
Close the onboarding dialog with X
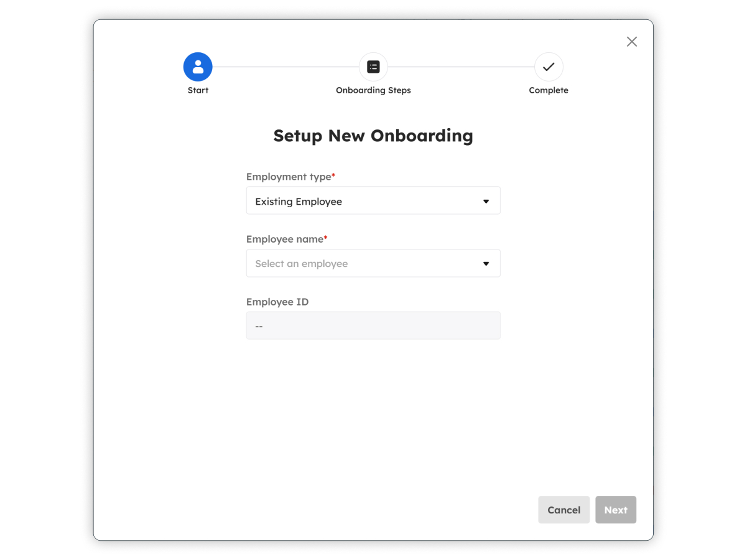[632, 42]
